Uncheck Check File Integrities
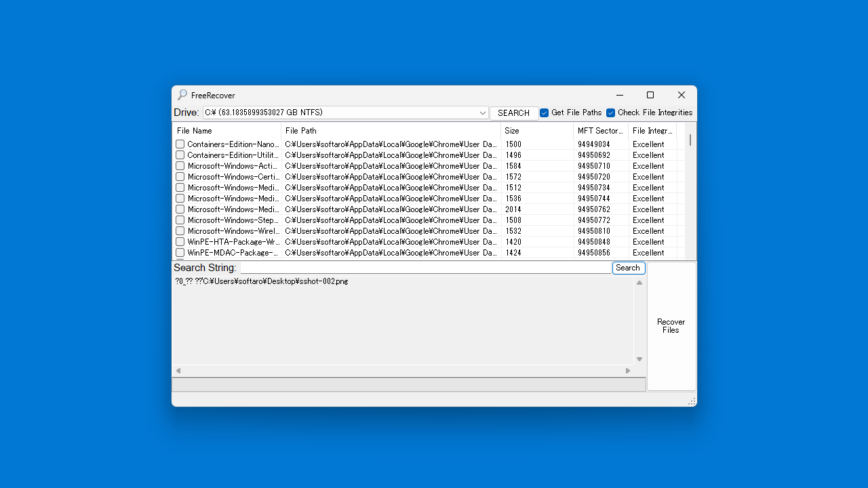Viewport: 868px width, 488px height. point(610,113)
